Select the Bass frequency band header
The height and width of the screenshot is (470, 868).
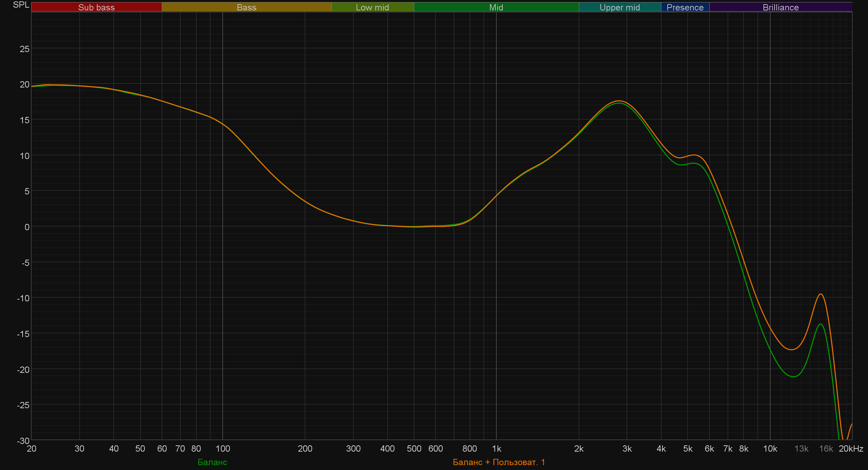tap(247, 7)
